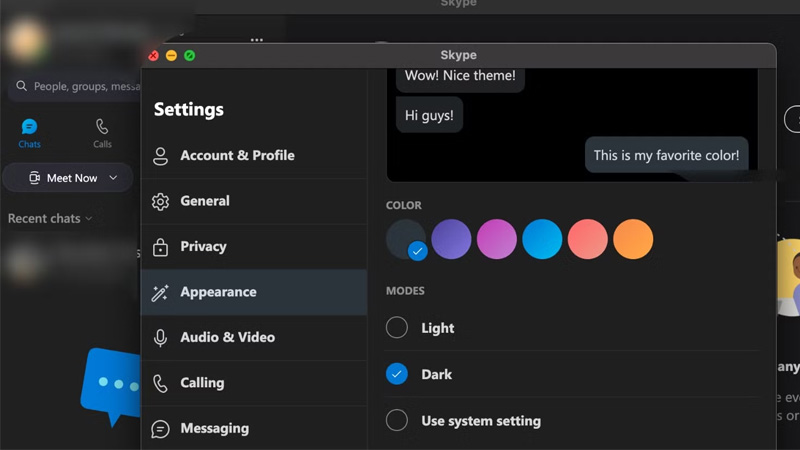Select the Dark mode radio button
The image size is (800, 450).
397,374
